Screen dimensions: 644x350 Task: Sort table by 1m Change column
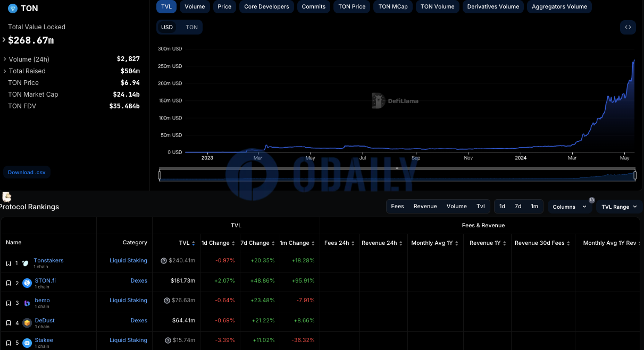click(313, 243)
